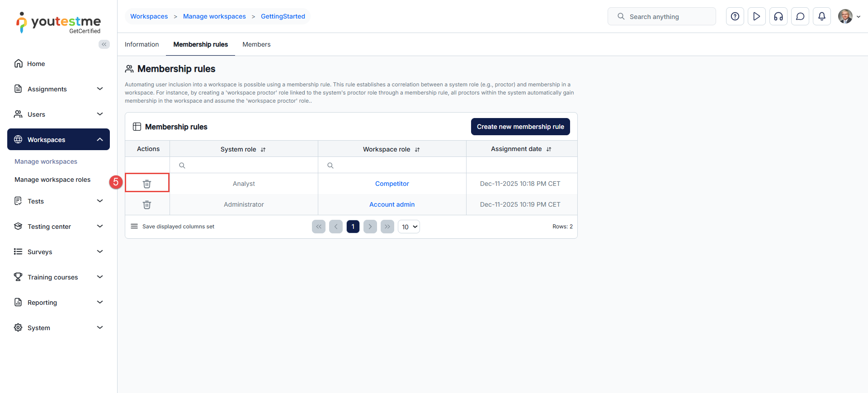The width and height of the screenshot is (868, 393).
Task: Open the rows per page dropdown
Action: tap(409, 227)
